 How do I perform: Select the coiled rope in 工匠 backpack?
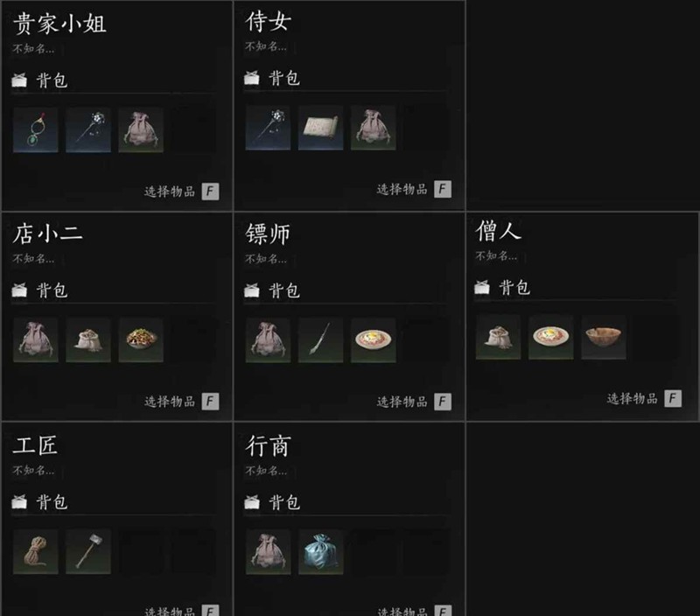coord(35,552)
